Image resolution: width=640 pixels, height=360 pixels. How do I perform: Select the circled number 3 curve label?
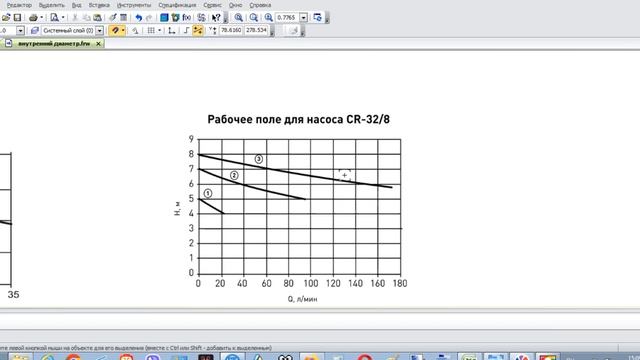click(258, 159)
